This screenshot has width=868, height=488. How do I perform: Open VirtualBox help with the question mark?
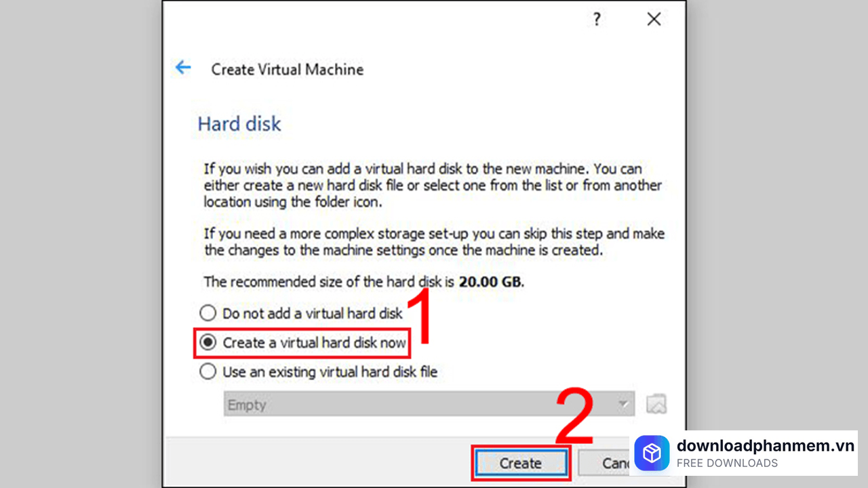click(x=596, y=19)
